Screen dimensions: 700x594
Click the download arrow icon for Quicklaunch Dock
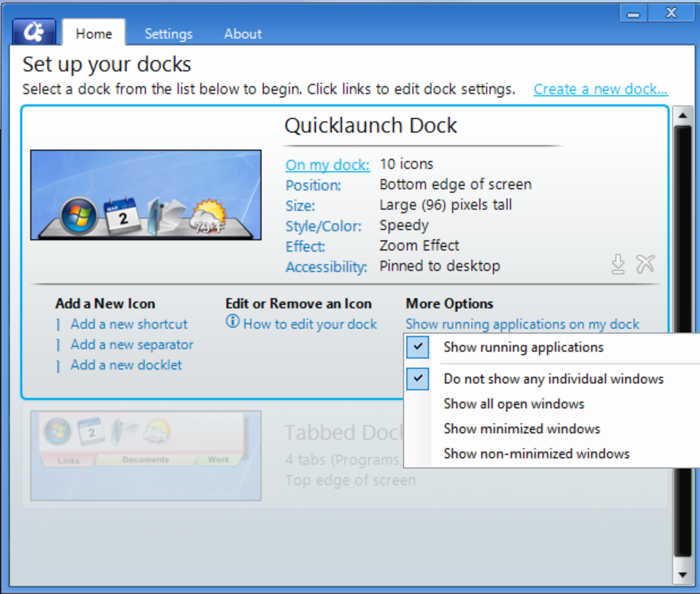coord(618,264)
